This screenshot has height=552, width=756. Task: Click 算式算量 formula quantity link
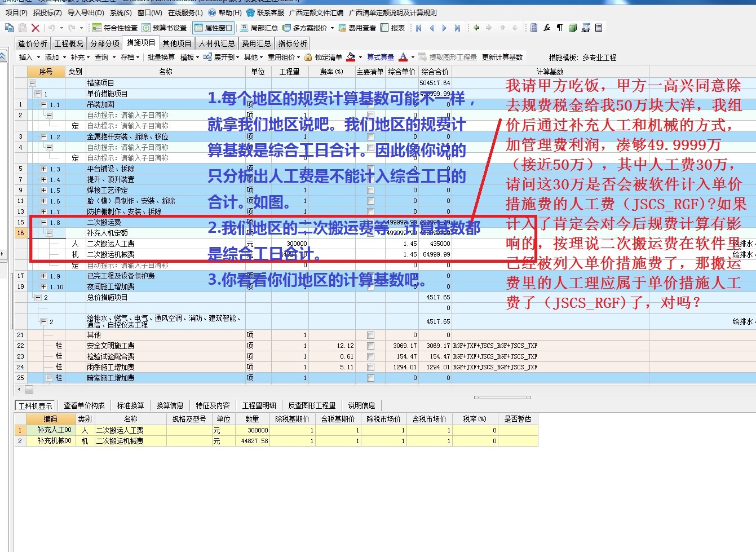click(381, 58)
